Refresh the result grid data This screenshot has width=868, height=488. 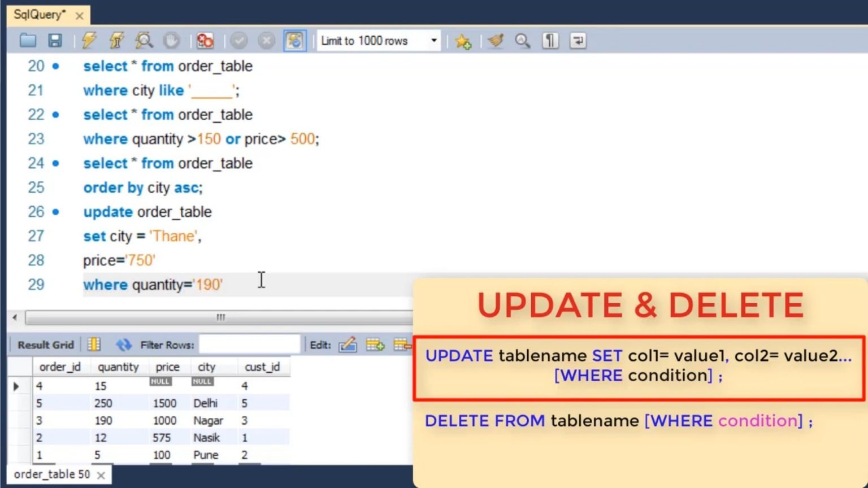click(x=123, y=345)
